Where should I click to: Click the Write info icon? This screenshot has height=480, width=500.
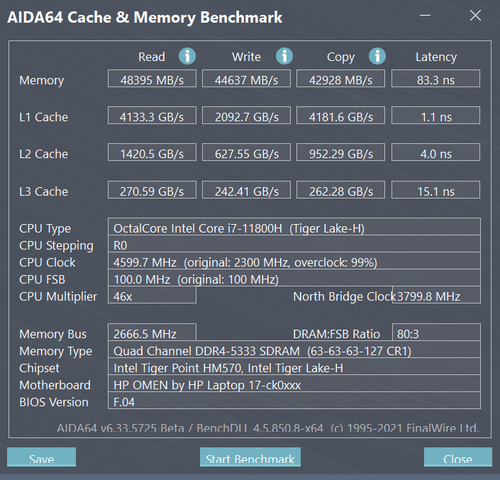click(284, 56)
